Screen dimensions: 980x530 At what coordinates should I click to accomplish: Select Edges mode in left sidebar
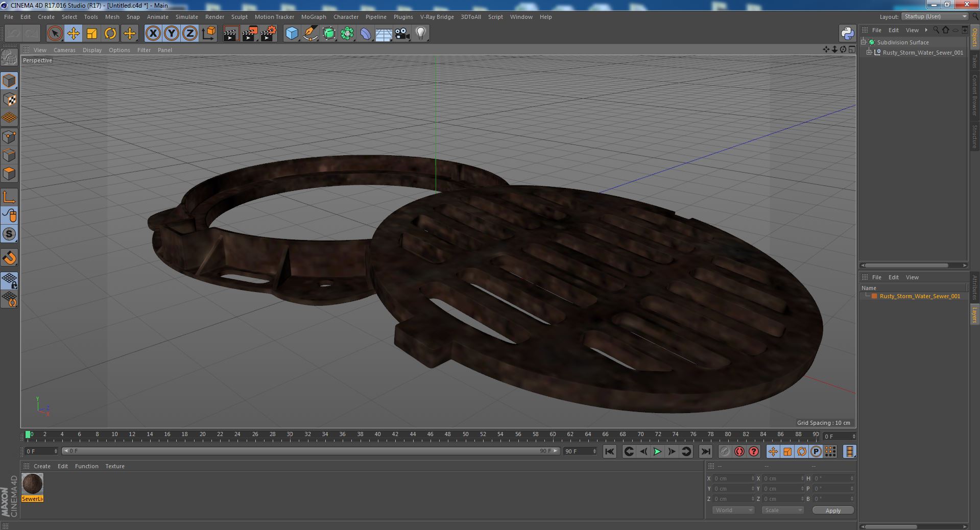click(x=9, y=155)
